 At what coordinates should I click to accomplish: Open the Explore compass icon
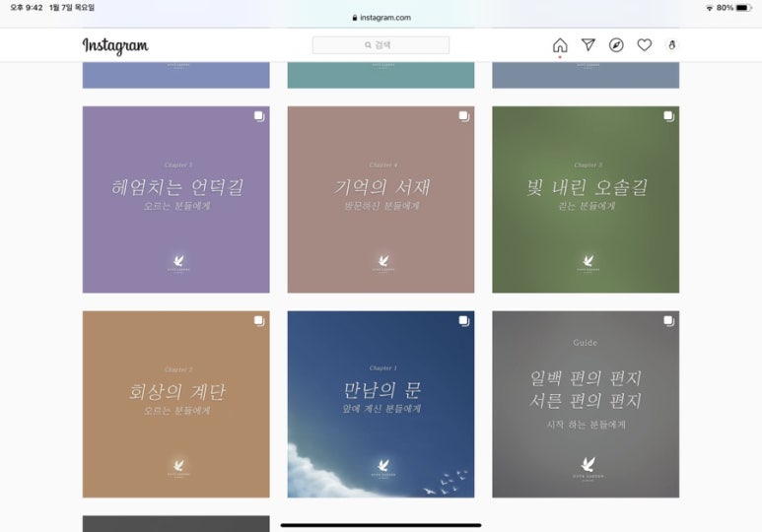616,45
